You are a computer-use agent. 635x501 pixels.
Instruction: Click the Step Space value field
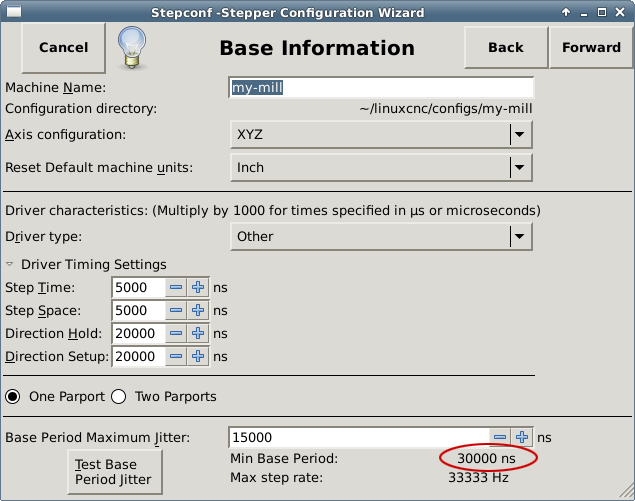tap(139, 311)
